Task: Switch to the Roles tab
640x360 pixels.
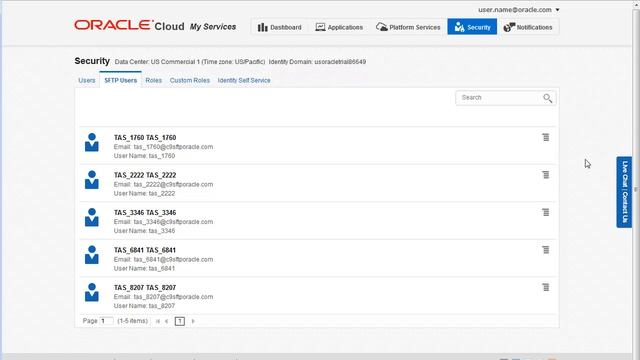Action: pos(153,80)
